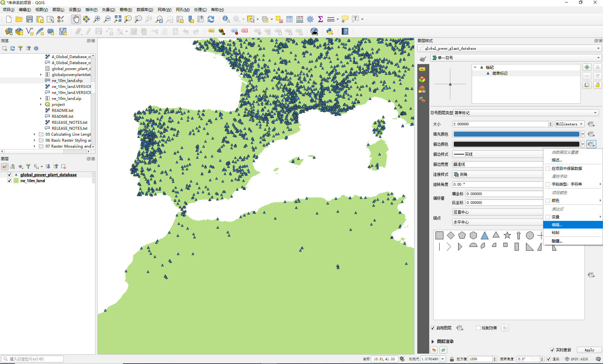The width and height of the screenshot is (603, 364).
Task: Click the lock symbol layer icon
Action: tap(597, 85)
